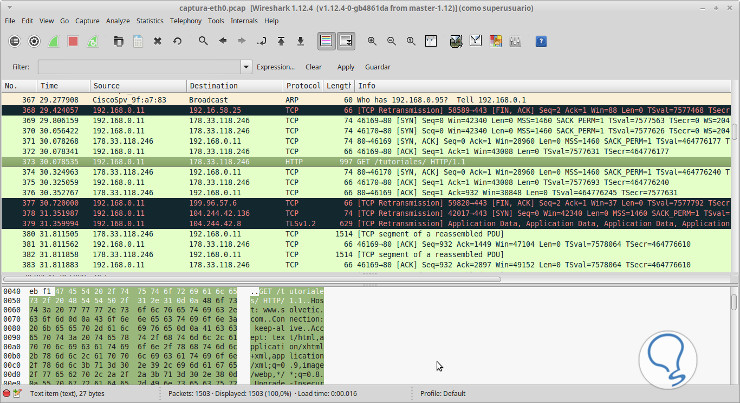Reset zoom to normal size
The width and height of the screenshot is (740, 403).
tap(411, 42)
